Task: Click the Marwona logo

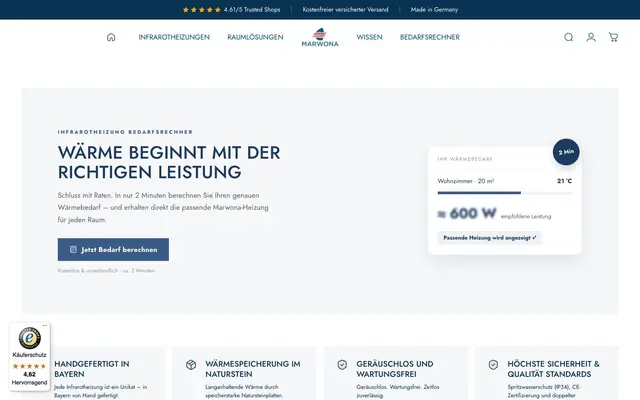Action: tap(320, 37)
